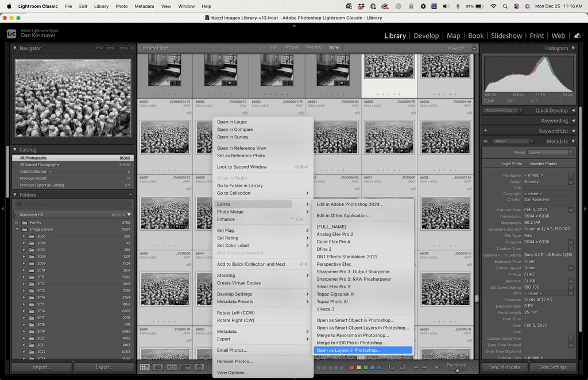Switch to Loupe view in the toolbar
Screen dimensions: 588x380
tap(158, 367)
